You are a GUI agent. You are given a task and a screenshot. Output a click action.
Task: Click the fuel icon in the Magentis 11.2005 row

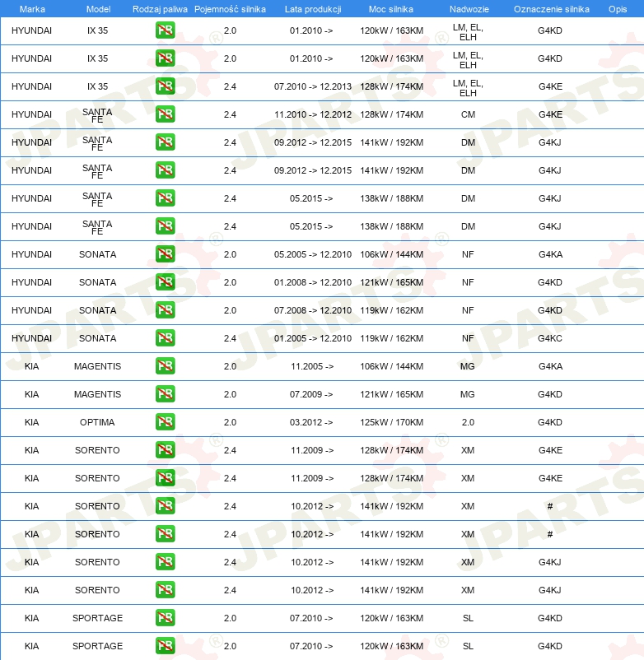click(x=165, y=365)
